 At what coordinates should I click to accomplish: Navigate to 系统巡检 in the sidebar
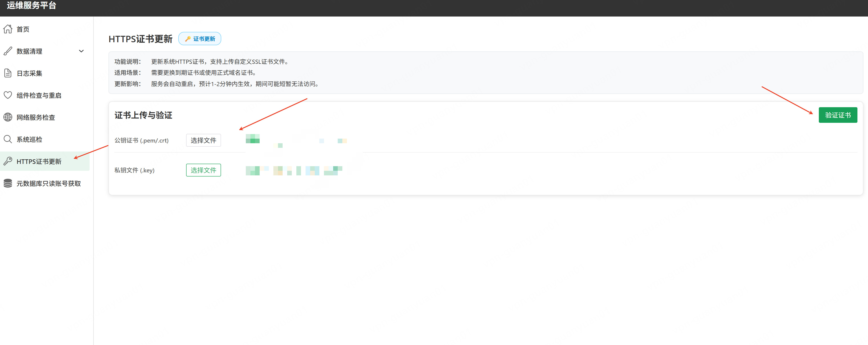click(x=30, y=139)
